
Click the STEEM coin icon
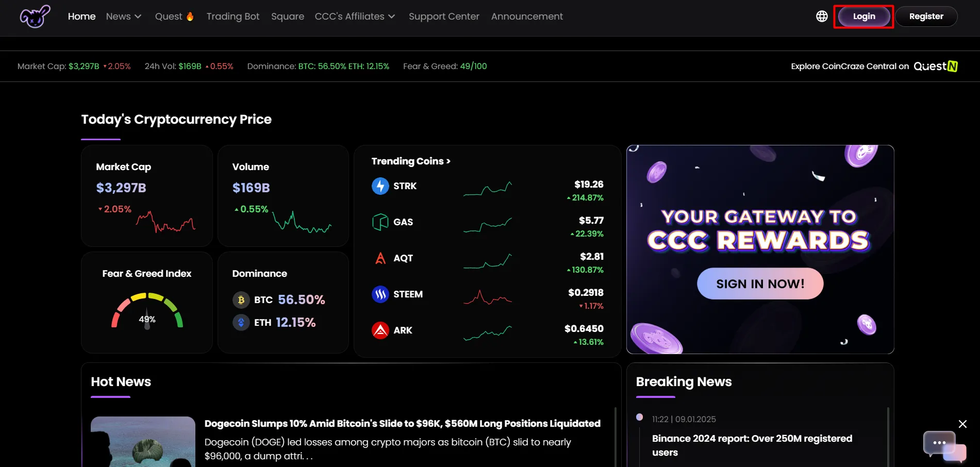tap(380, 294)
